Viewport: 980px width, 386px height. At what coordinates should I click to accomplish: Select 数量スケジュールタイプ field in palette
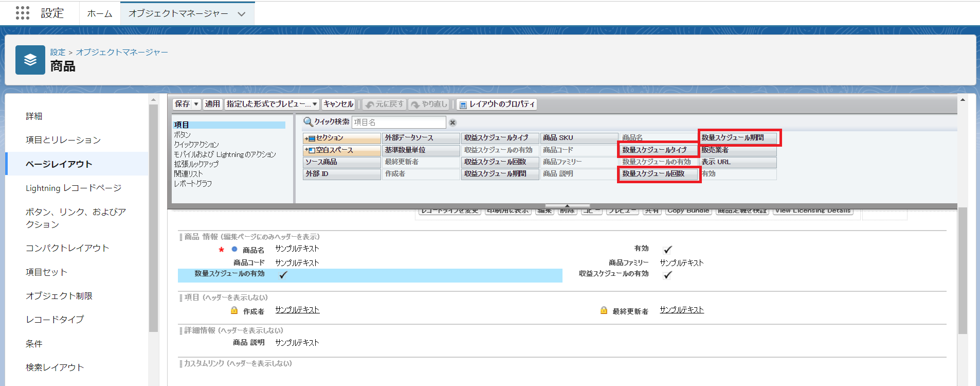[659, 150]
